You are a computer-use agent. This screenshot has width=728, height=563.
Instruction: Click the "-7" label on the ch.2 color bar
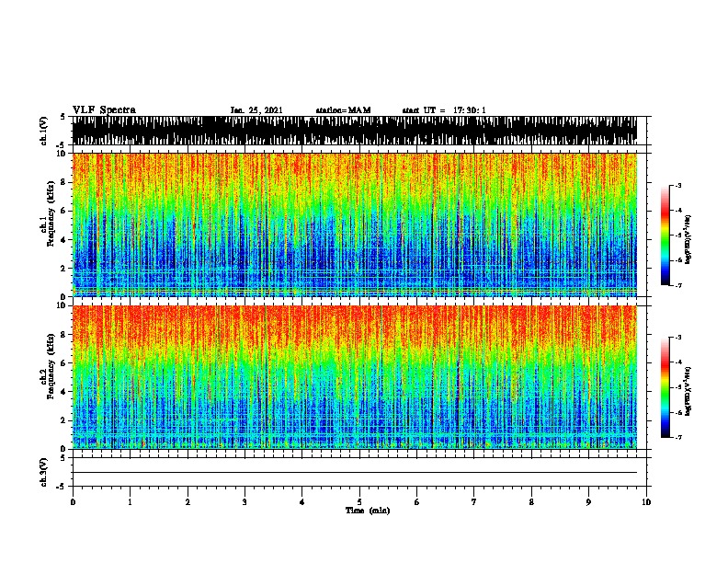(678, 438)
